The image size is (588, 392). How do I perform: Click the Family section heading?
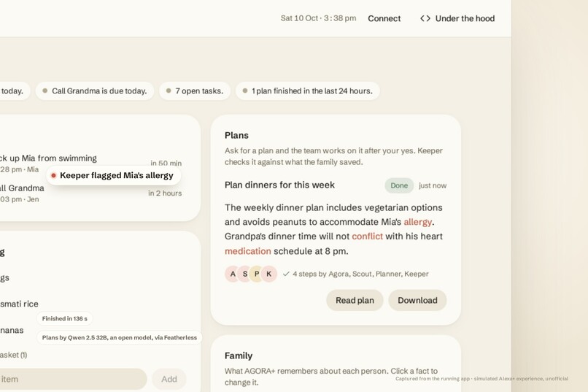click(239, 356)
